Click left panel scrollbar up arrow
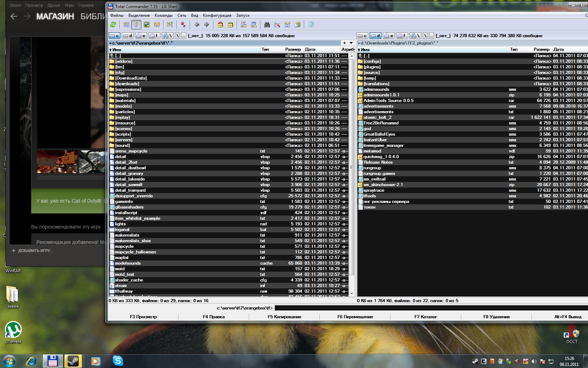The height and width of the screenshot is (368, 588). pyautogui.click(x=352, y=56)
